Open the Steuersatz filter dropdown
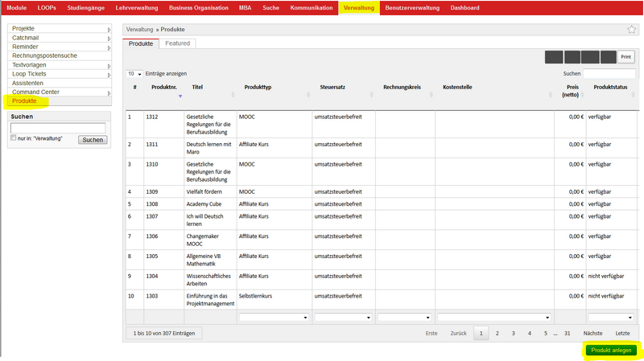Screen dimensions: 644x361 coord(343,317)
